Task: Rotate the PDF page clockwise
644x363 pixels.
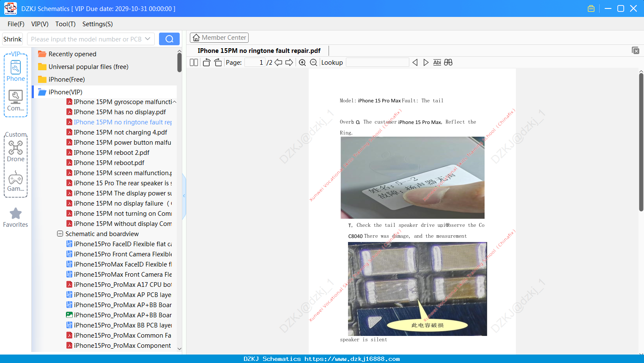Action: (218, 63)
